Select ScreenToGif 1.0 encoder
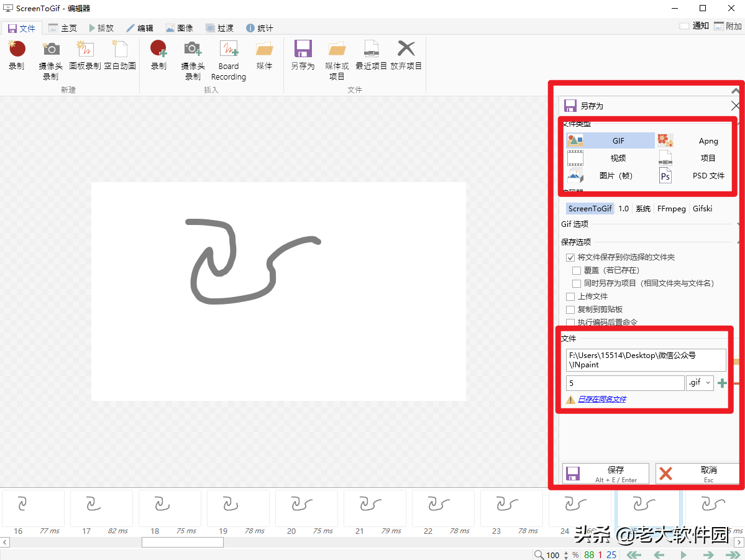The image size is (745, 560). (x=623, y=208)
